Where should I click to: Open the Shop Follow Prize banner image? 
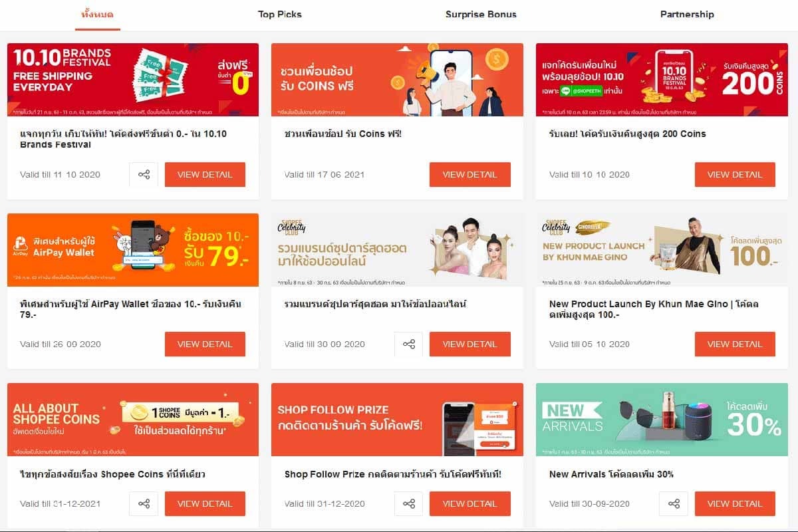(397, 420)
